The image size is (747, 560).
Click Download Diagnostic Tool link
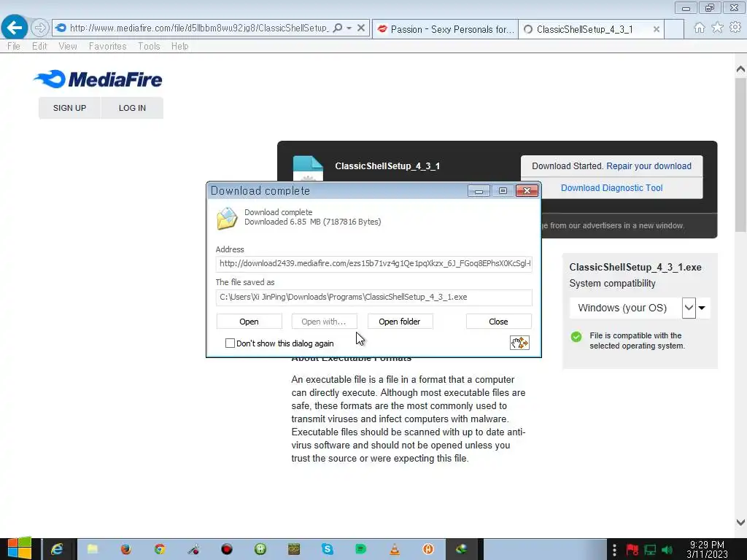pos(612,188)
